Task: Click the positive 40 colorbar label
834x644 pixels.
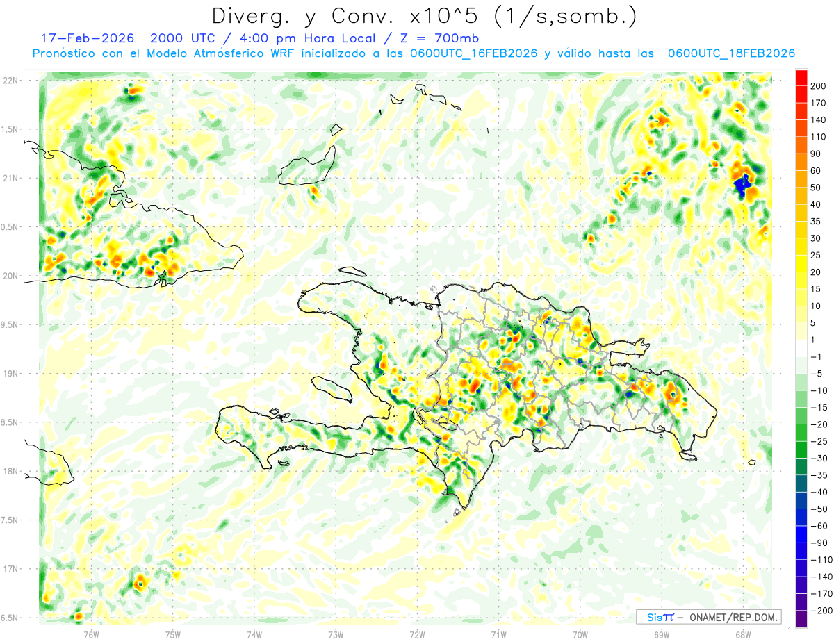Action: [816, 204]
